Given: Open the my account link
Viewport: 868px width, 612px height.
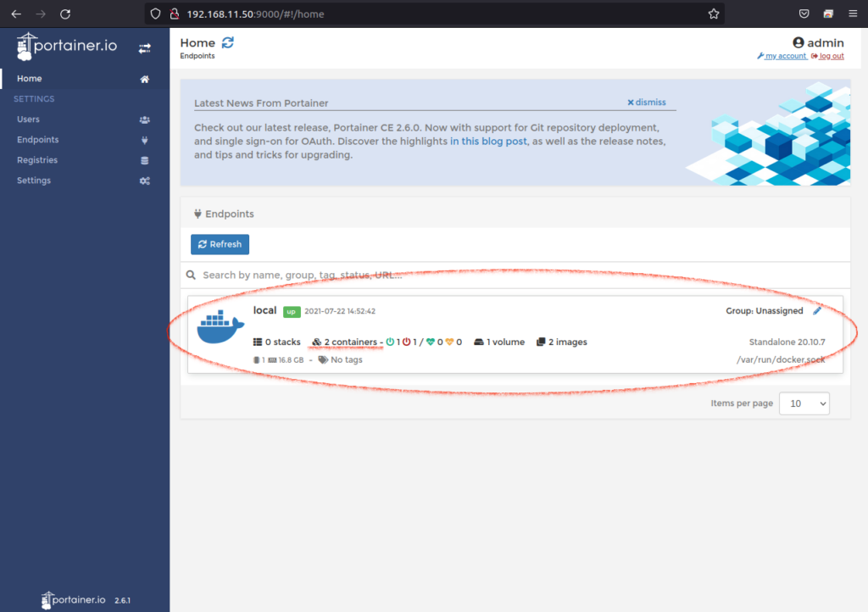Looking at the screenshot, I should pos(782,56).
